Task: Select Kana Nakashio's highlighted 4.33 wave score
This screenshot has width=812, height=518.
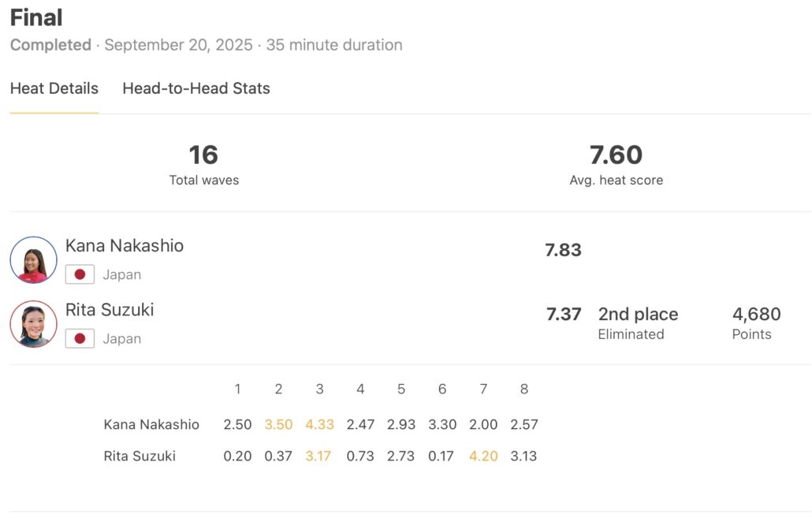Action: point(319,424)
